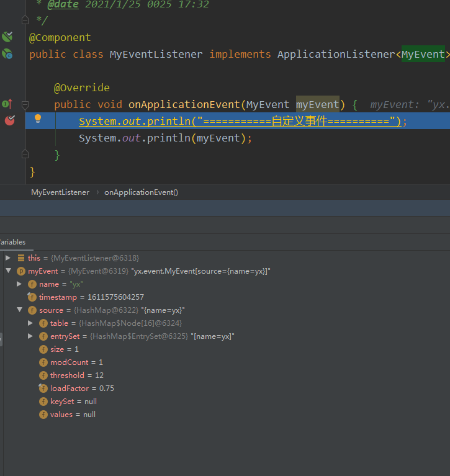Expand the entrySet field node
The width and height of the screenshot is (450, 476).
click(30, 336)
